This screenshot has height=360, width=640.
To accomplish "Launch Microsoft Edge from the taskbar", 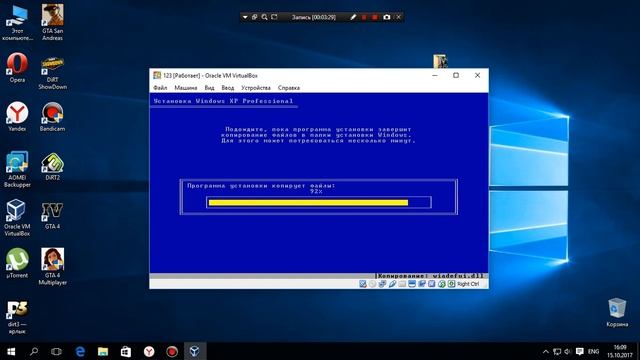I will [80, 351].
